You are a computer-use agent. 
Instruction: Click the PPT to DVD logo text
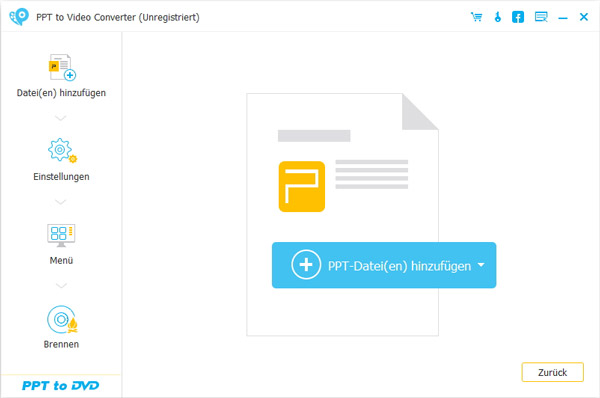point(60,385)
